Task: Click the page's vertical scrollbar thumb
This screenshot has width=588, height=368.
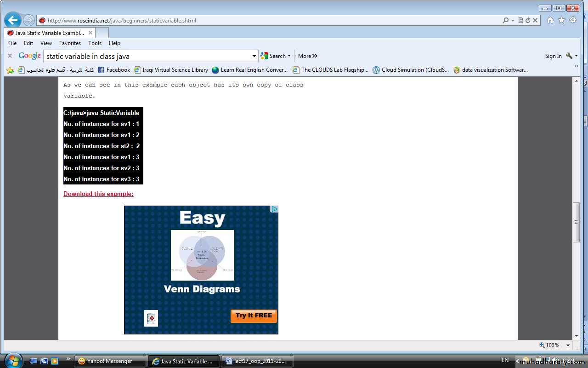Action: tap(576, 222)
